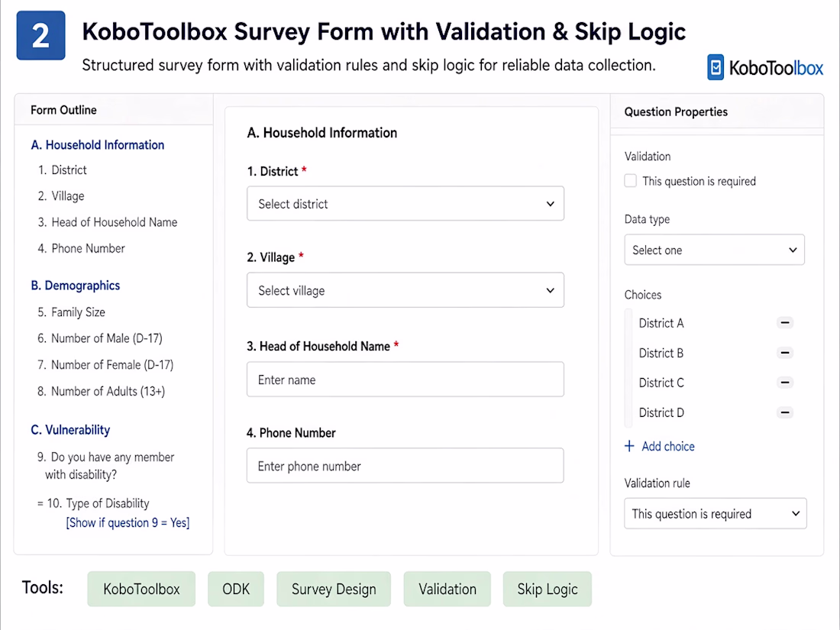
Task: Focus the Enter name input field
Action: click(405, 380)
